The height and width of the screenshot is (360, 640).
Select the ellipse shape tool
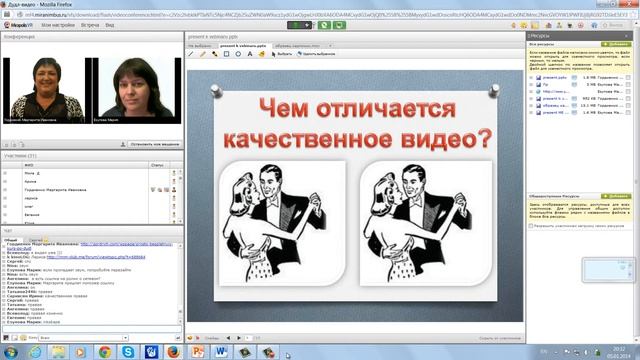238,54
